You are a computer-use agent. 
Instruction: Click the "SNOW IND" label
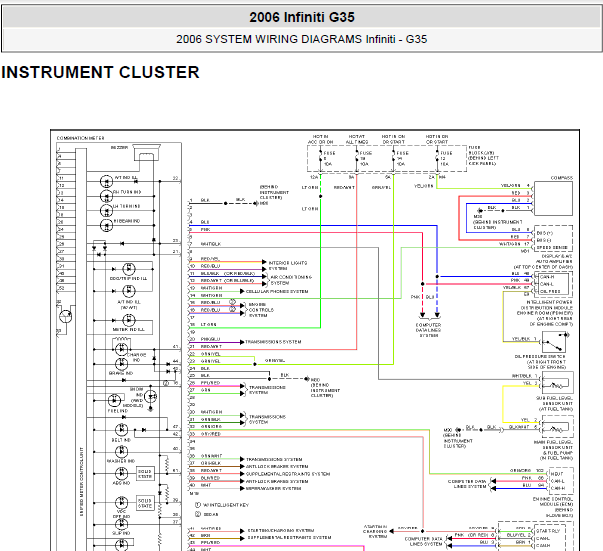point(136,392)
